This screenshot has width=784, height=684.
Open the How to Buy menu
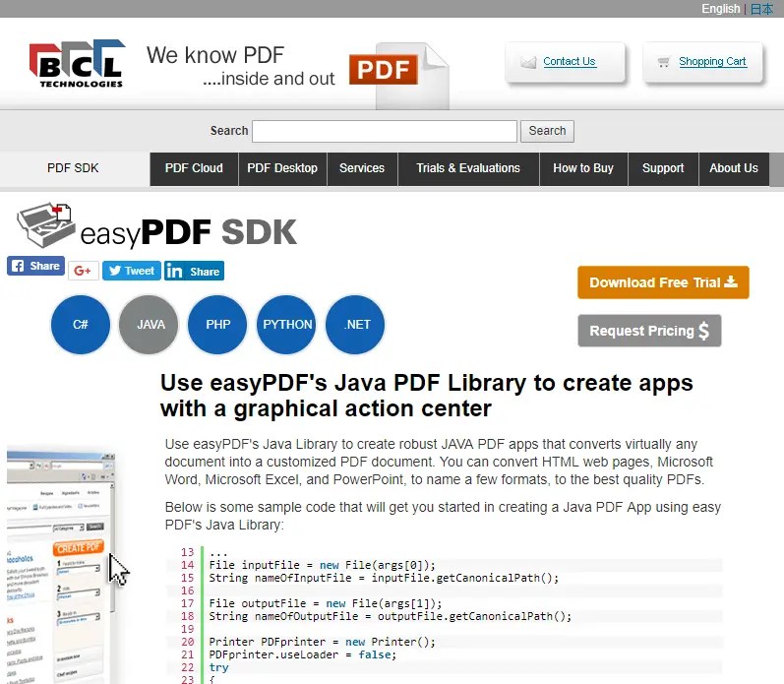tap(583, 168)
